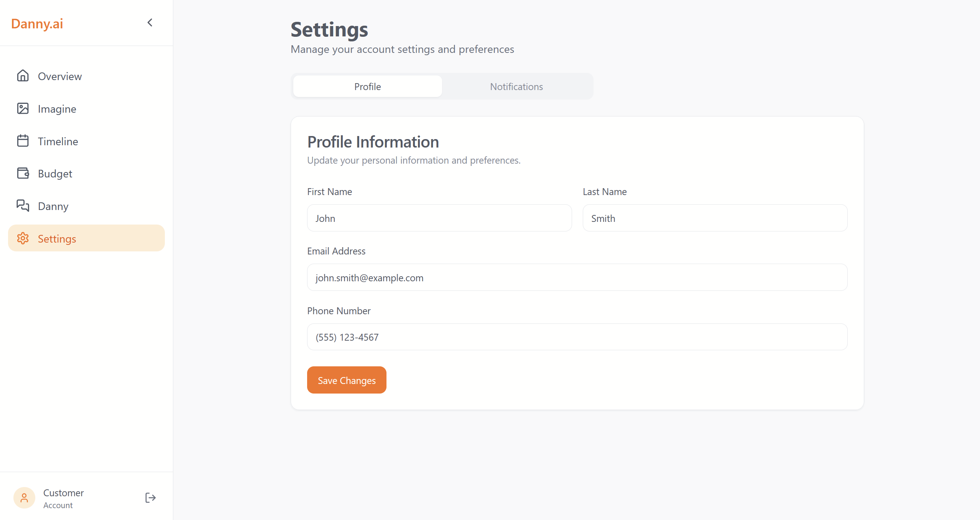Click the Settings gear icon
The image size is (980, 520).
23,238
